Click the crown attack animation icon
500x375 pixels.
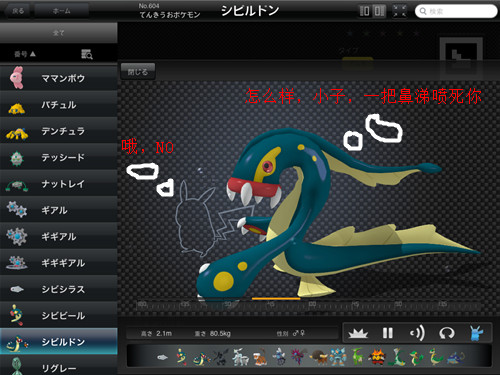point(358,333)
